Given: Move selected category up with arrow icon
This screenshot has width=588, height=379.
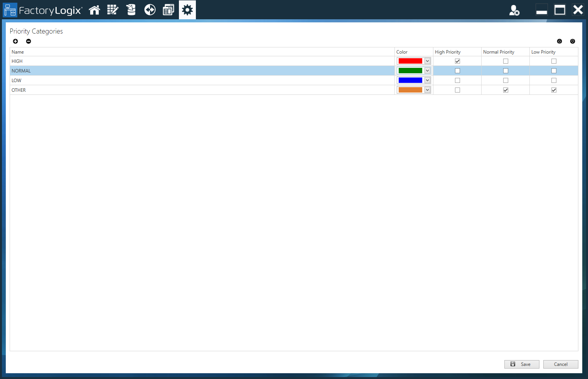Looking at the screenshot, I should pos(559,41).
